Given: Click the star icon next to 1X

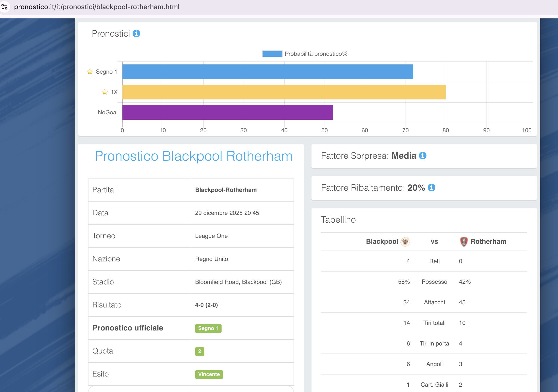Looking at the screenshot, I should click(105, 92).
